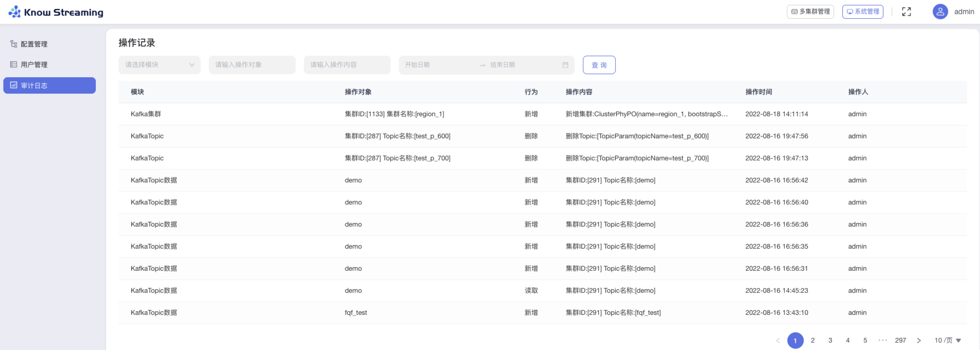Image resolution: width=980 pixels, height=350 pixels.
Task: Select the 用户管理 menu item
Action: 34,64
